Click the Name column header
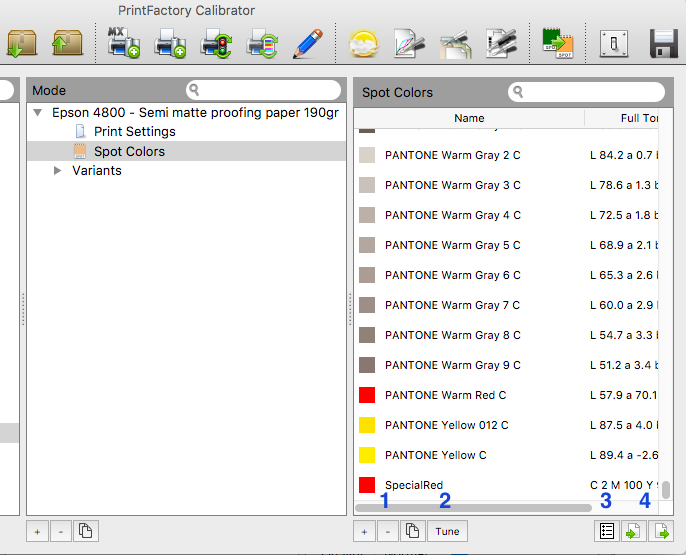This screenshot has height=555, width=686. [469, 118]
